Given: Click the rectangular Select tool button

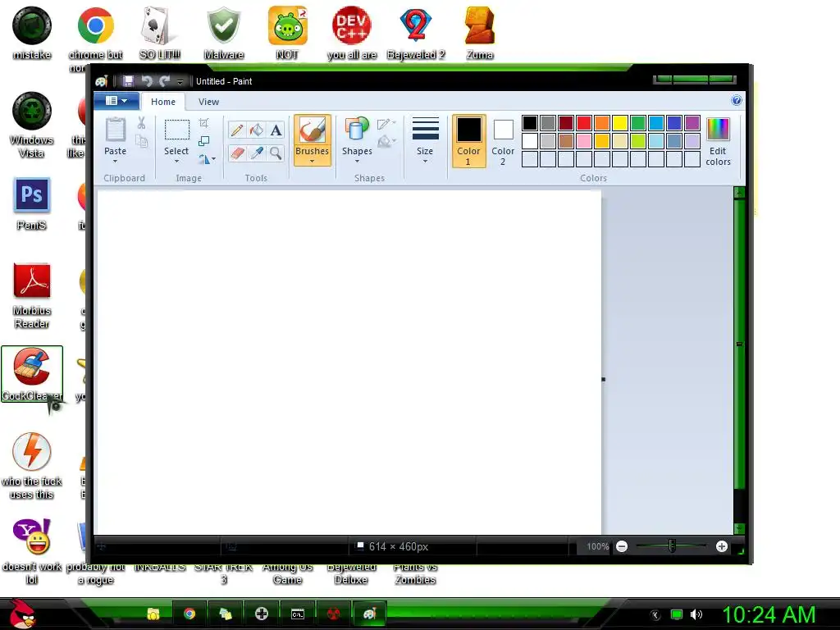Looking at the screenshot, I should coord(176,130).
